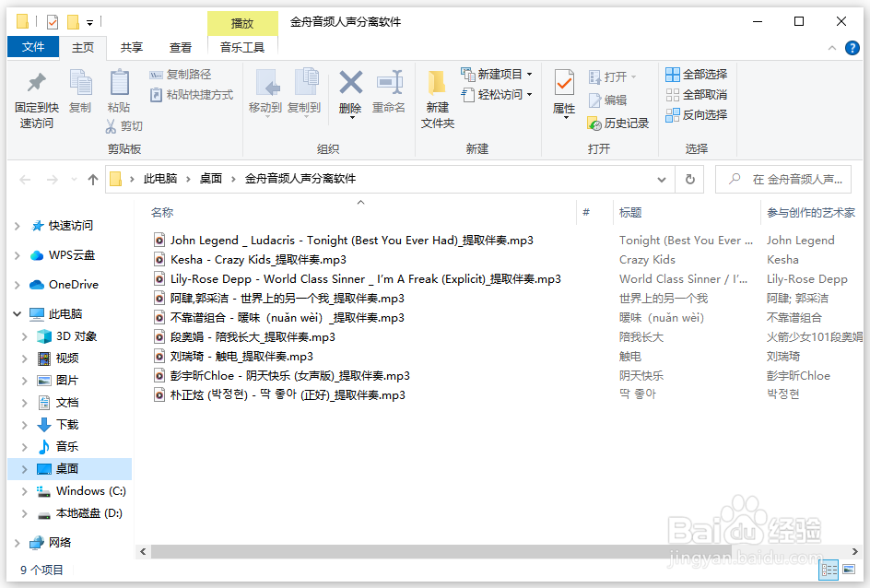This screenshot has height=588, width=870.
Task: Click the Forward navigation arrow
Action: [52, 179]
